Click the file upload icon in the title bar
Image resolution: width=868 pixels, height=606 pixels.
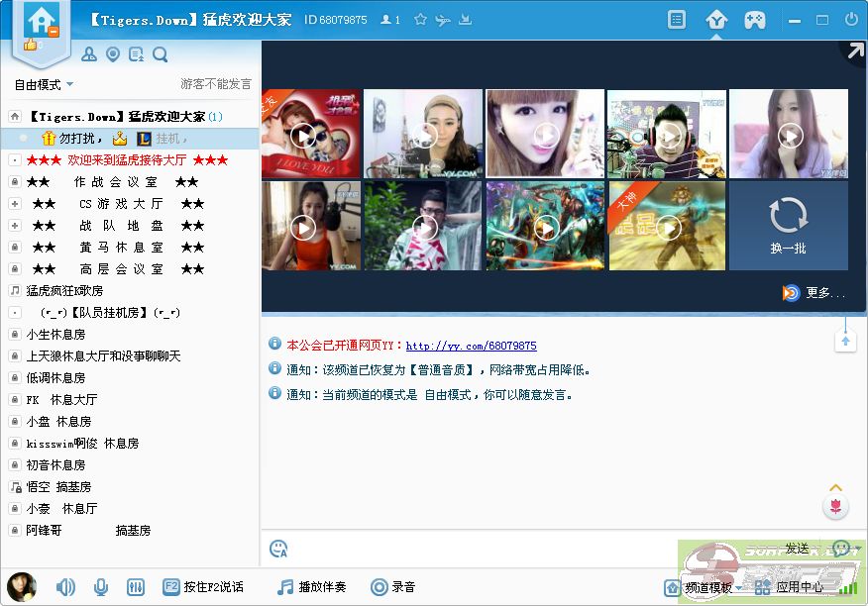(x=466, y=19)
